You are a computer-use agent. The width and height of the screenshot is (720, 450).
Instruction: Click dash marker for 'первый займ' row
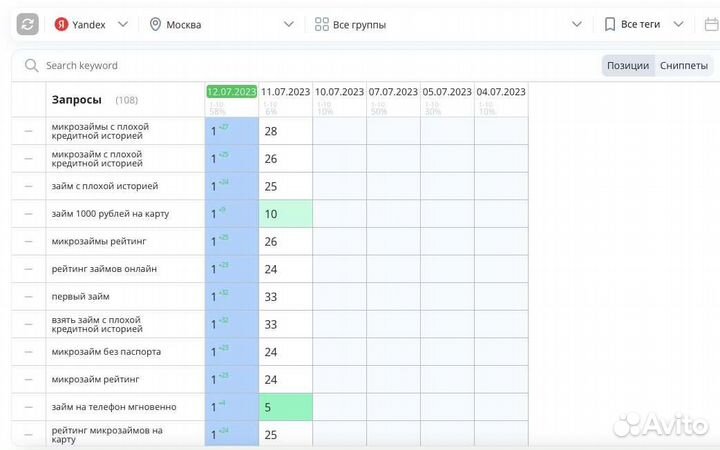pos(28,297)
